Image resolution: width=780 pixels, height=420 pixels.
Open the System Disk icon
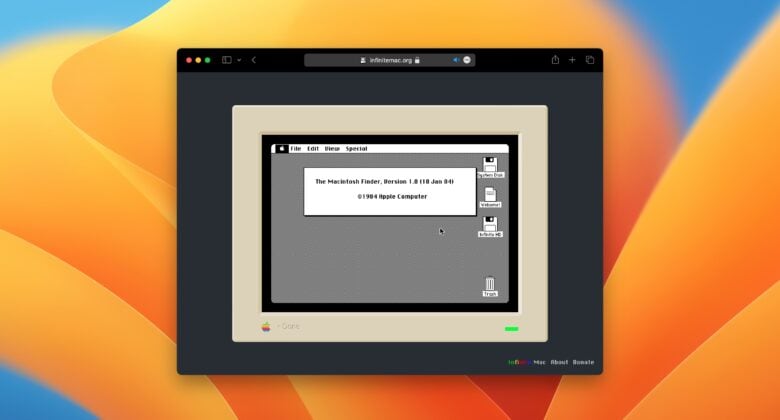(x=489, y=165)
